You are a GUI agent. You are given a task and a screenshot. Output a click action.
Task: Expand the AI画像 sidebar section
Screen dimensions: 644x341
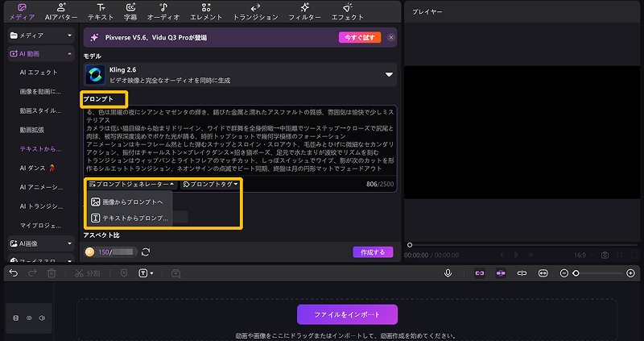click(41, 243)
